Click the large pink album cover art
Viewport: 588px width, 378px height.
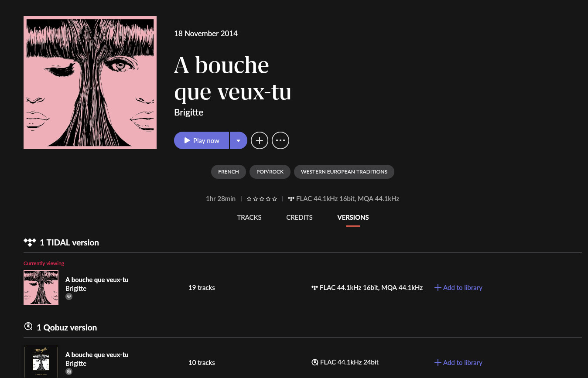pyautogui.click(x=90, y=83)
